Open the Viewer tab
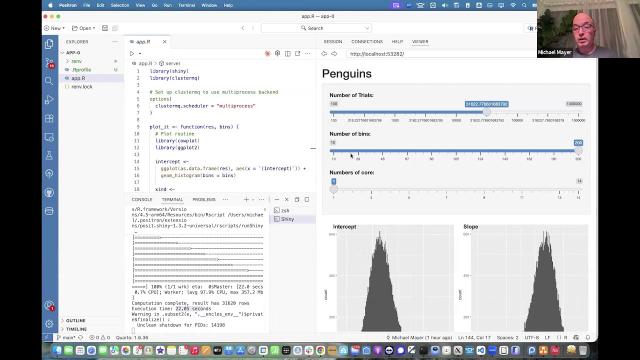 (420, 42)
